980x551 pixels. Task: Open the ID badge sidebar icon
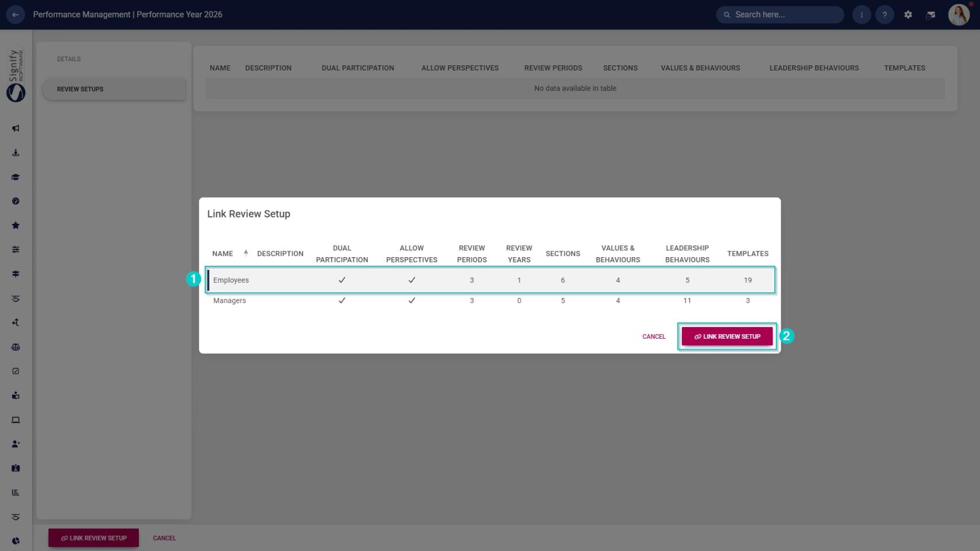(x=16, y=468)
